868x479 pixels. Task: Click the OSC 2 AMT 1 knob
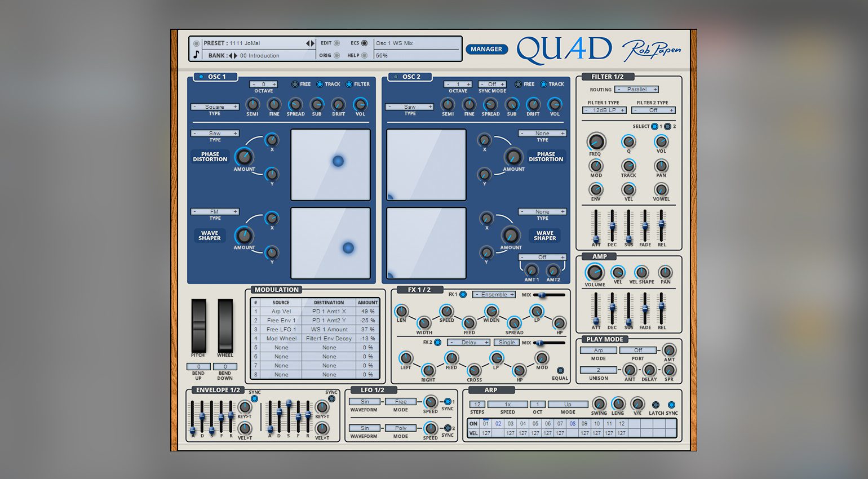(x=532, y=270)
